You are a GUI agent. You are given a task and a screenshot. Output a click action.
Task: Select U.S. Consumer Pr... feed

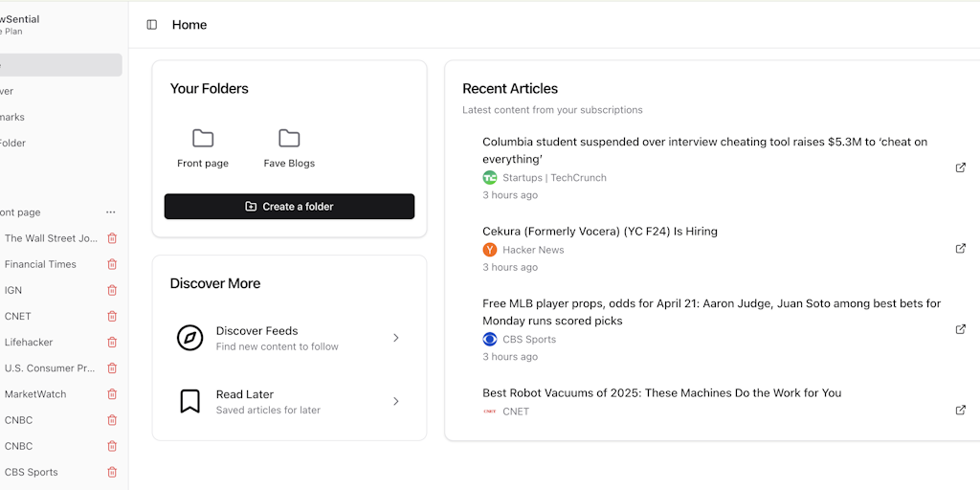pos(50,368)
